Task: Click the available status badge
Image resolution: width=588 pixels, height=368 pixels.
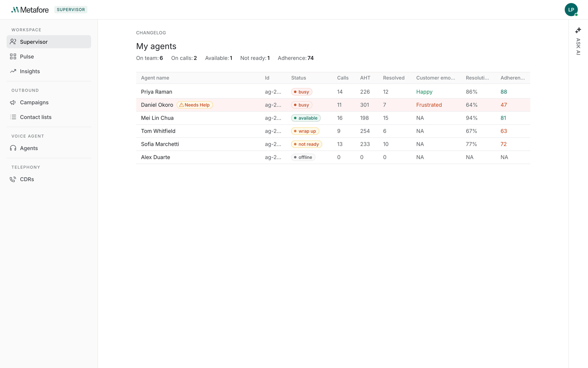Action: [306, 118]
